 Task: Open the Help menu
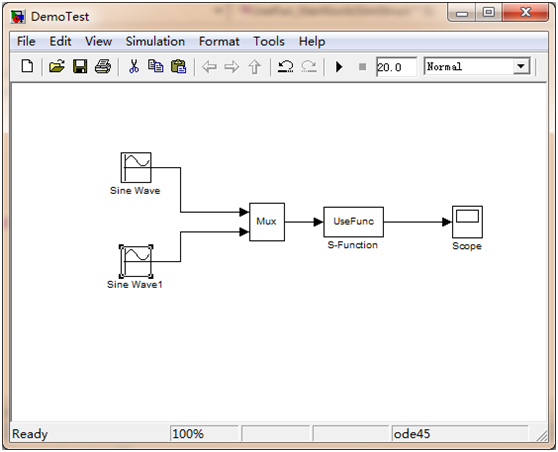[312, 42]
